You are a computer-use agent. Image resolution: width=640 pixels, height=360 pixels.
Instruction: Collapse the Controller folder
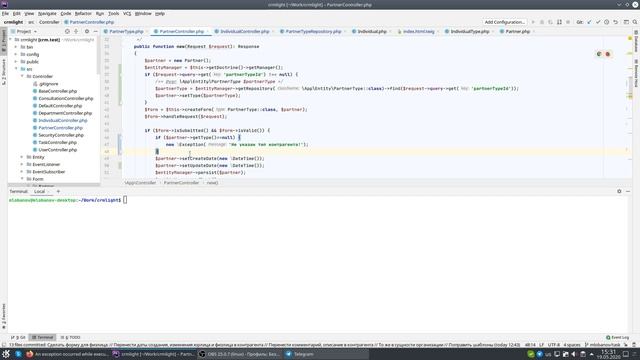click(22, 76)
